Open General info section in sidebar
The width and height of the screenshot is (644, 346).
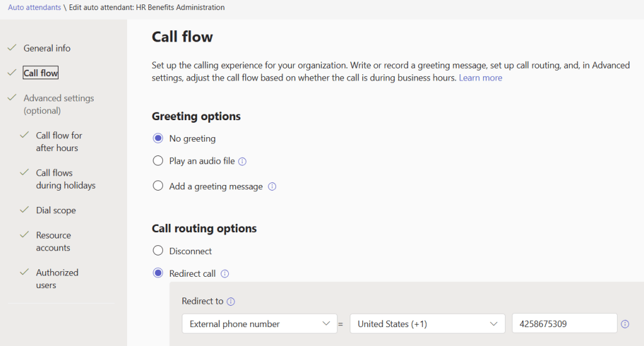(x=47, y=48)
